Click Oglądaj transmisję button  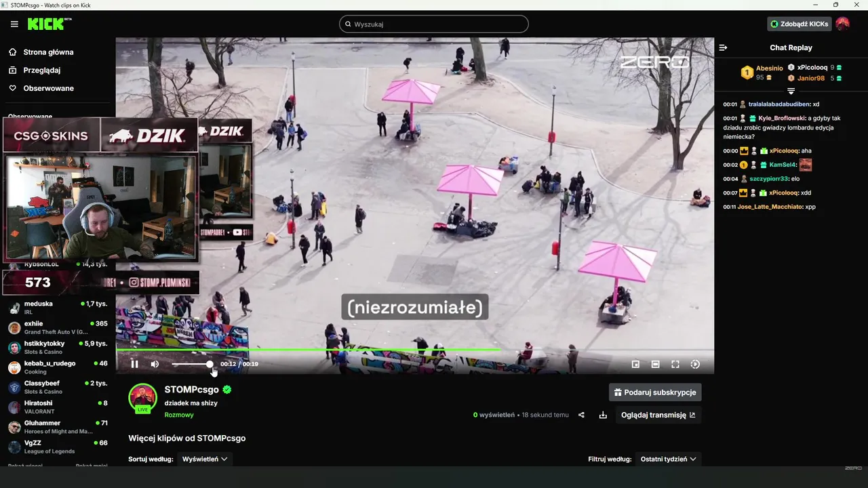click(658, 415)
